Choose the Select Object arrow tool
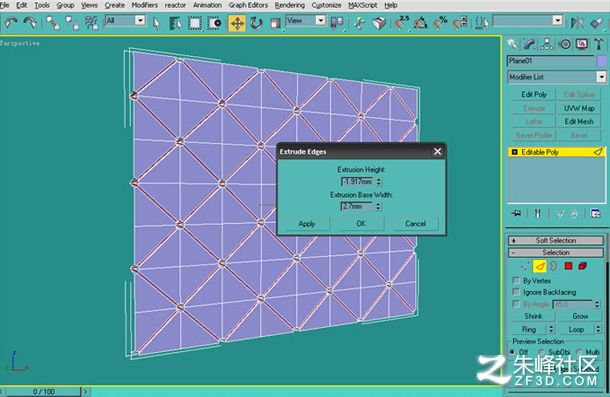This screenshot has width=610, height=397. (156, 23)
